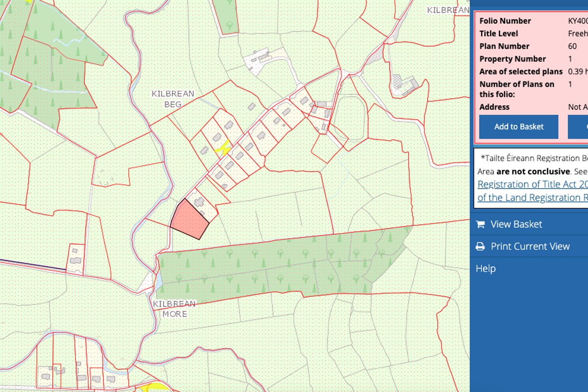Click the house symbol next to red parcel
Viewport: 588px width, 392px height.
pyautogui.click(x=199, y=202)
